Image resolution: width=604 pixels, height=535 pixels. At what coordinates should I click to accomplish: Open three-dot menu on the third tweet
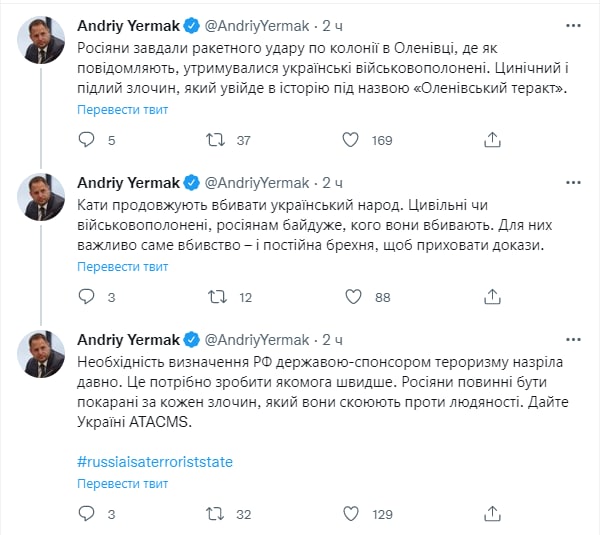click(x=573, y=339)
